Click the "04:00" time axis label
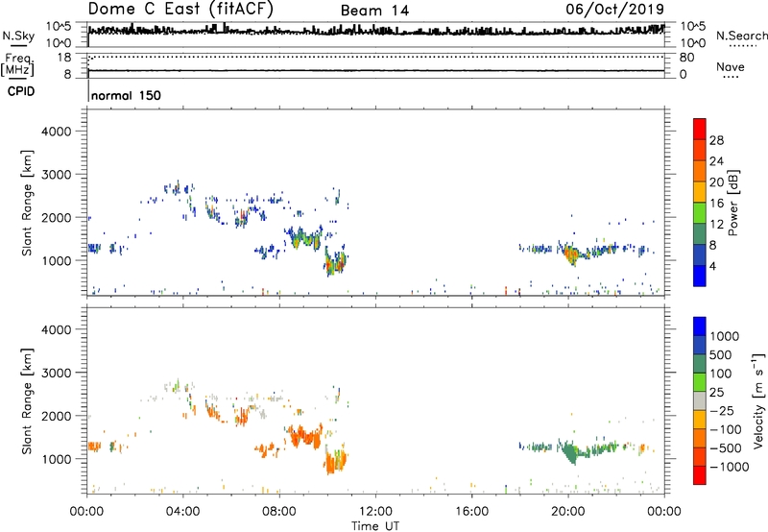The image size is (768, 532). tap(182, 512)
